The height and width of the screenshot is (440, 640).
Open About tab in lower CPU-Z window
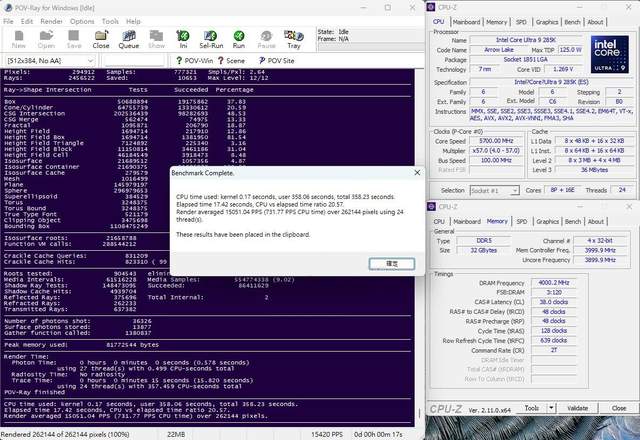596,221
